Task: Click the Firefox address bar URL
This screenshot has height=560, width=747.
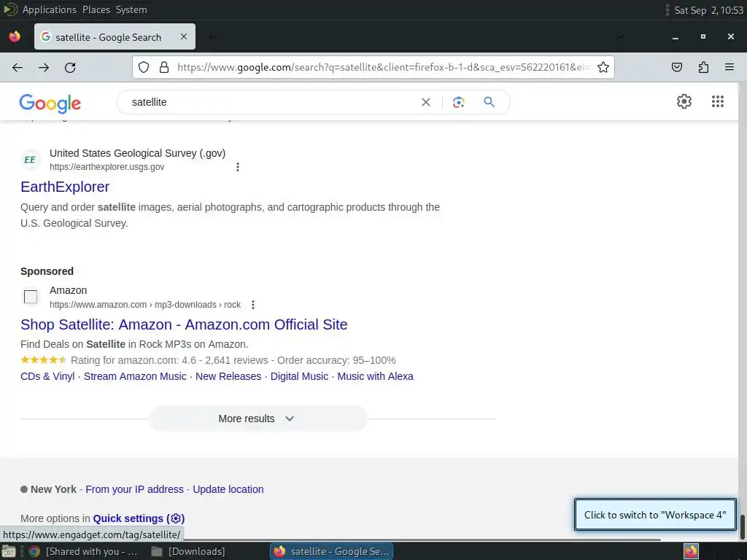Action: click(383, 67)
